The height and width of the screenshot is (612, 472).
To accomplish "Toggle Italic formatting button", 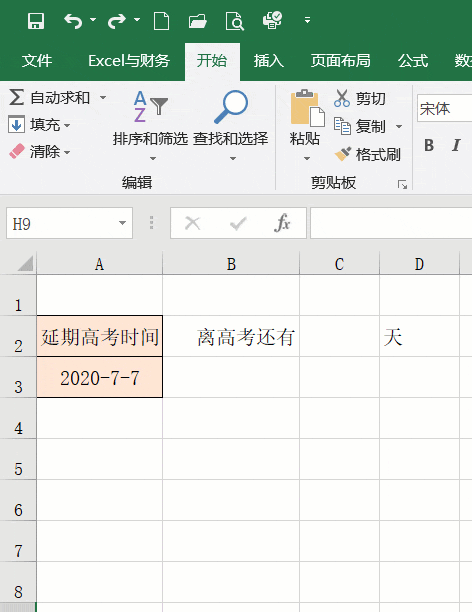I will (x=456, y=145).
